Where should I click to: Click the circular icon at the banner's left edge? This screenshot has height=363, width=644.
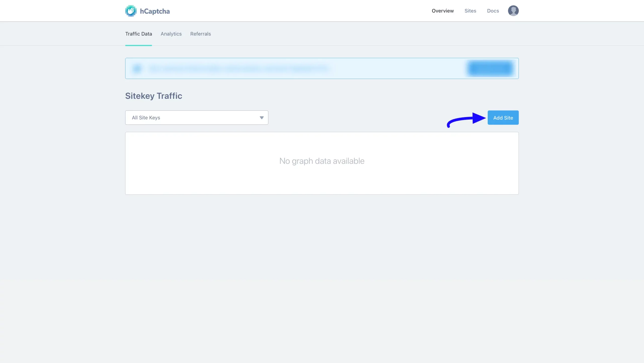(137, 68)
